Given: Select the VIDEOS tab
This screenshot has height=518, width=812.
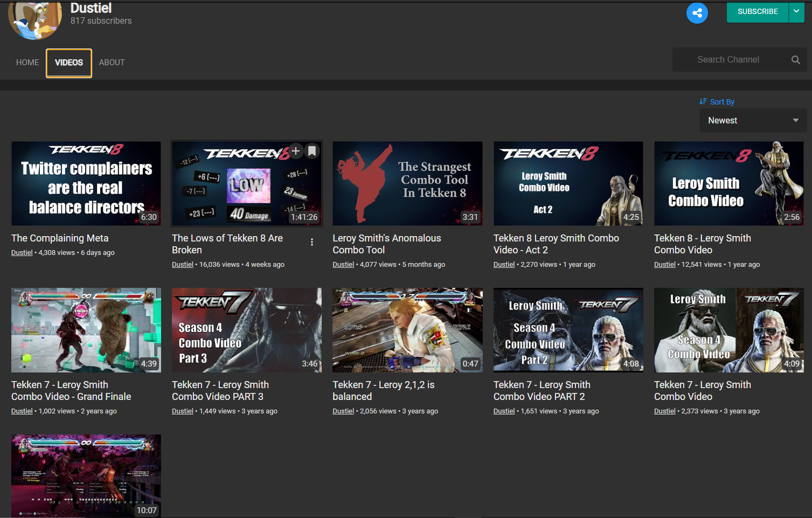Looking at the screenshot, I should pos(69,63).
